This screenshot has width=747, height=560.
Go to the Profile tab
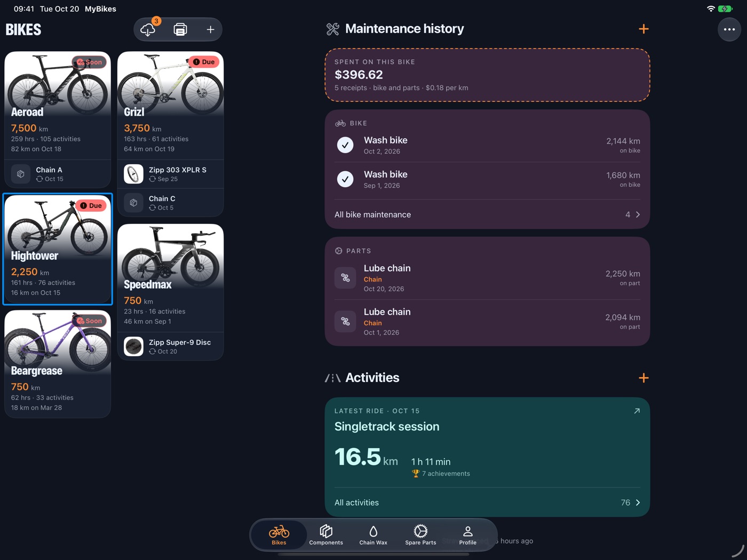(x=467, y=535)
